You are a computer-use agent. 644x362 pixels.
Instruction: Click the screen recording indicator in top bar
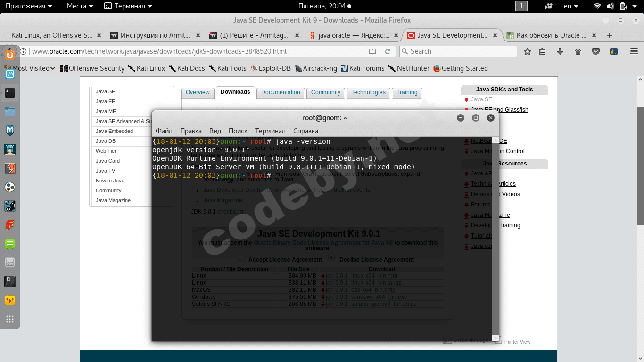coord(548,6)
